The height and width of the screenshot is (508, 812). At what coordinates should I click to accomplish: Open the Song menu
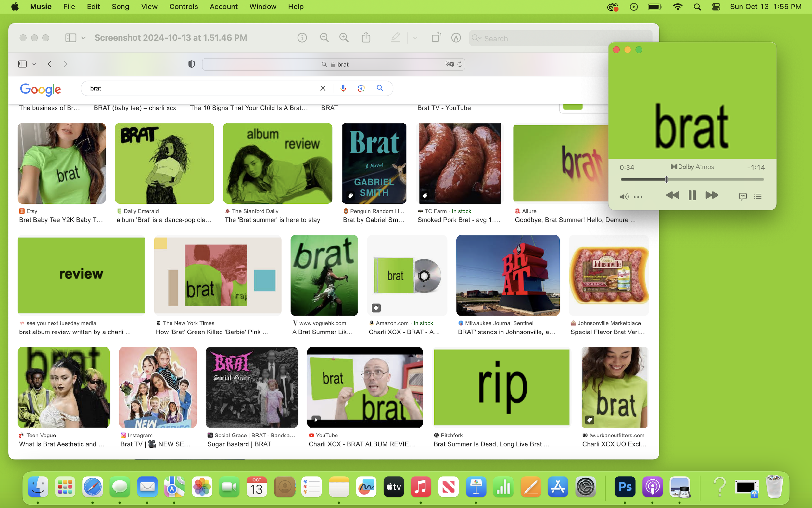coord(120,7)
